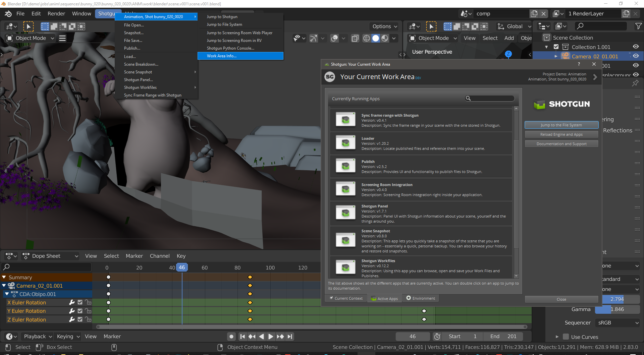Toggle the Collection 1.001 exclude checkbox
Screen dimensions: 644x355
tap(556, 47)
